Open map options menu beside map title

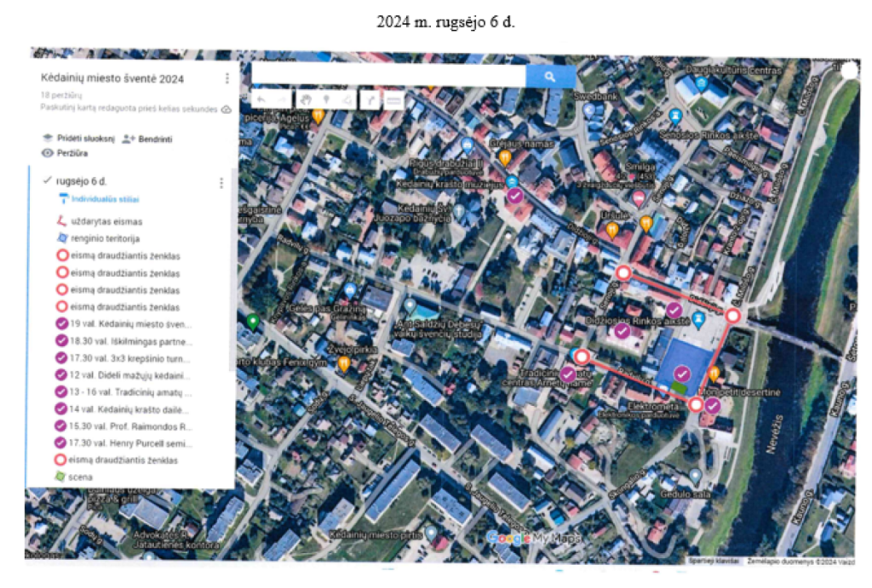tap(227, 78)
